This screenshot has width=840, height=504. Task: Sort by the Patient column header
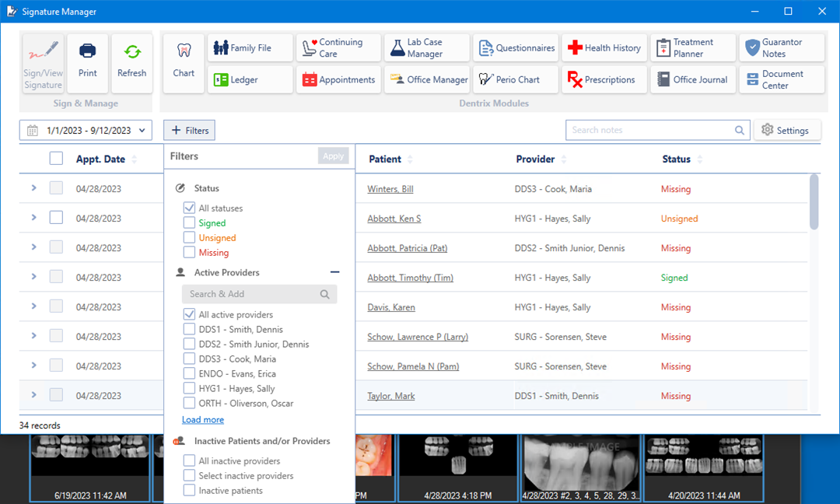[x=385, y=159]
